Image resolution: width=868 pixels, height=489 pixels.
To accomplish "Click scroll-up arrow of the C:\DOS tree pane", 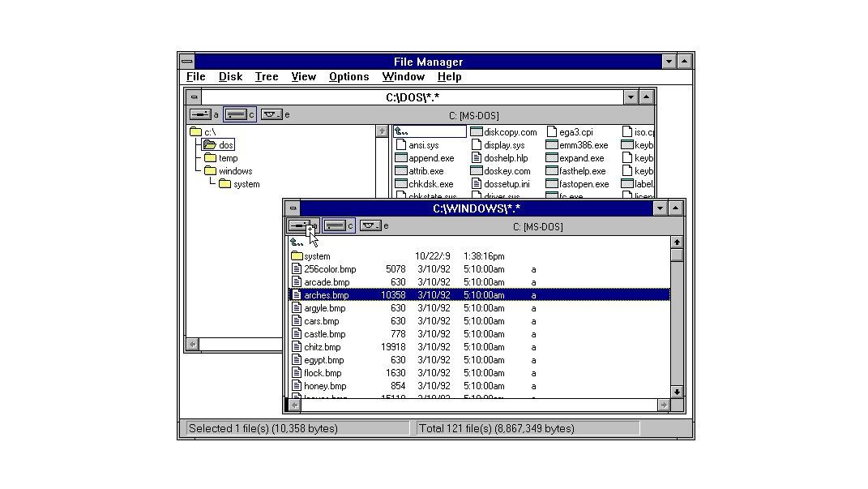I will [x=382, y=131].
